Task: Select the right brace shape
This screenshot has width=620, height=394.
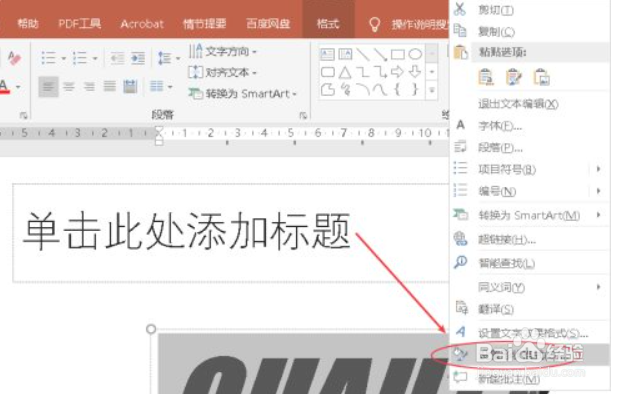Action: tap(415, 89)
